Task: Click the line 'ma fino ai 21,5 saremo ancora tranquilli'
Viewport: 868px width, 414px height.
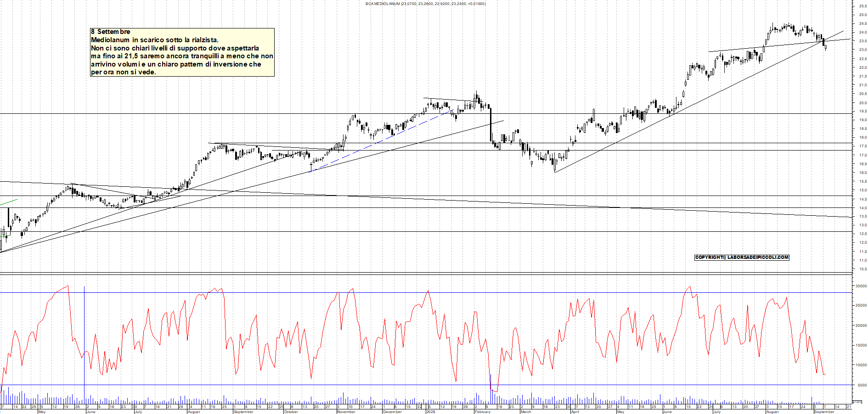Action: click(154, 56)
